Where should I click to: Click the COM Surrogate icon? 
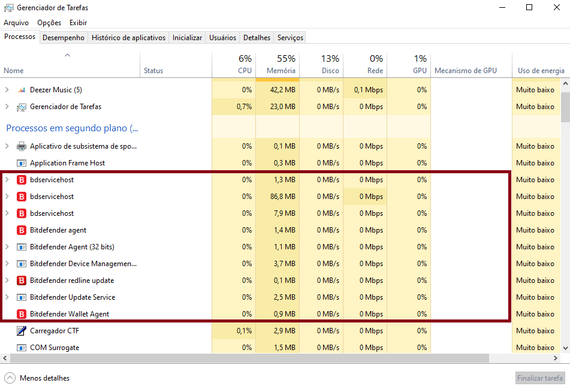point(22,348)
